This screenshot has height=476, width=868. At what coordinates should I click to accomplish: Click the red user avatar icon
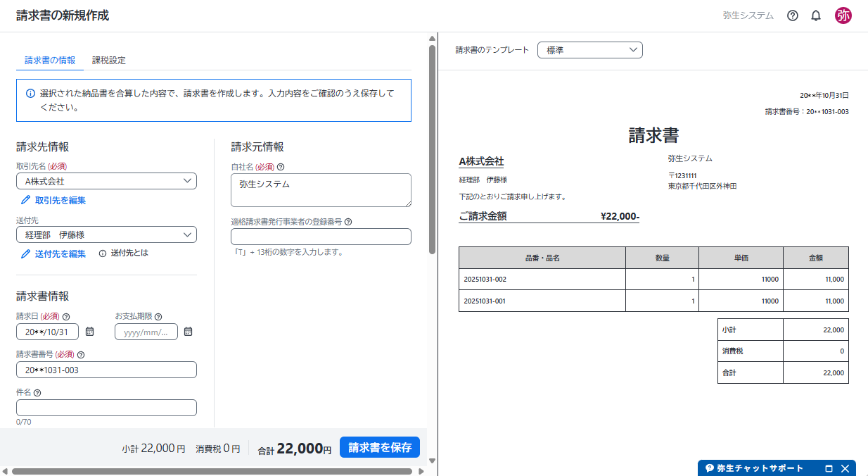point(843,15)
